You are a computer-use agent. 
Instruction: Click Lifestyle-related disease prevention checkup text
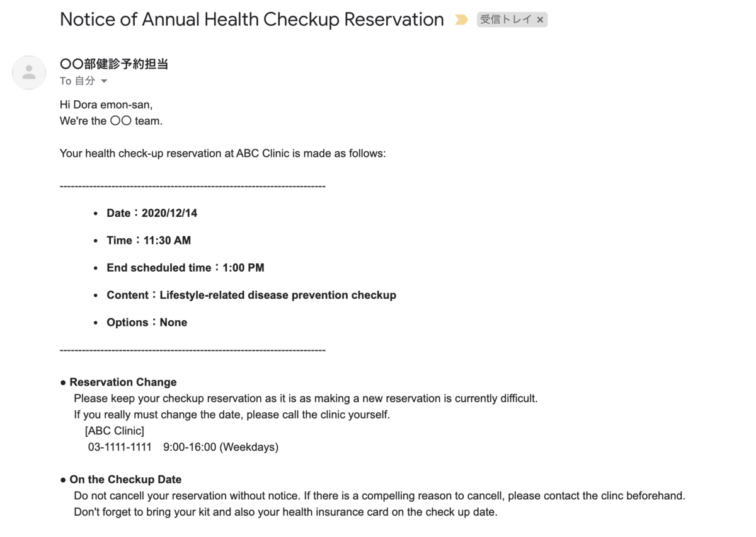tap(278, 295)
